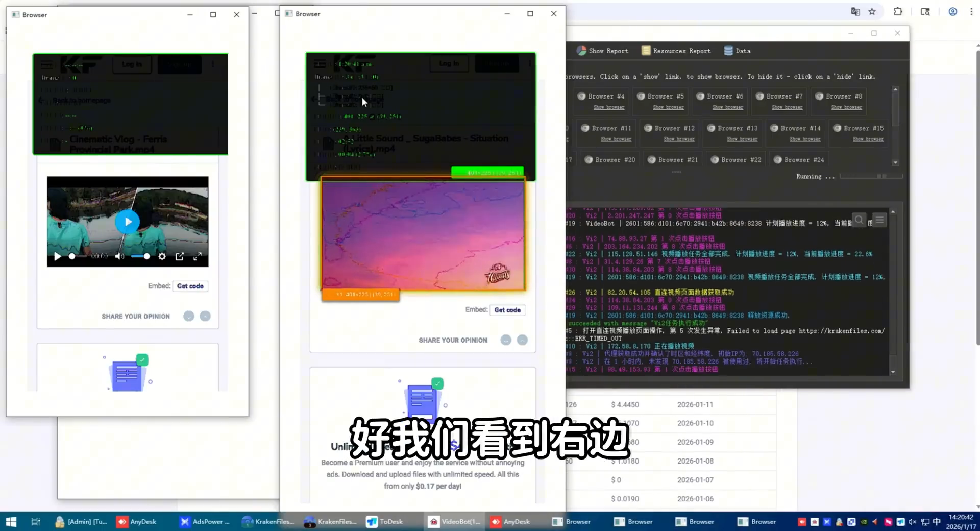Click the Chrome translate page icon
Viewport: 980px width, 531px height.
[x=855, y=11]
